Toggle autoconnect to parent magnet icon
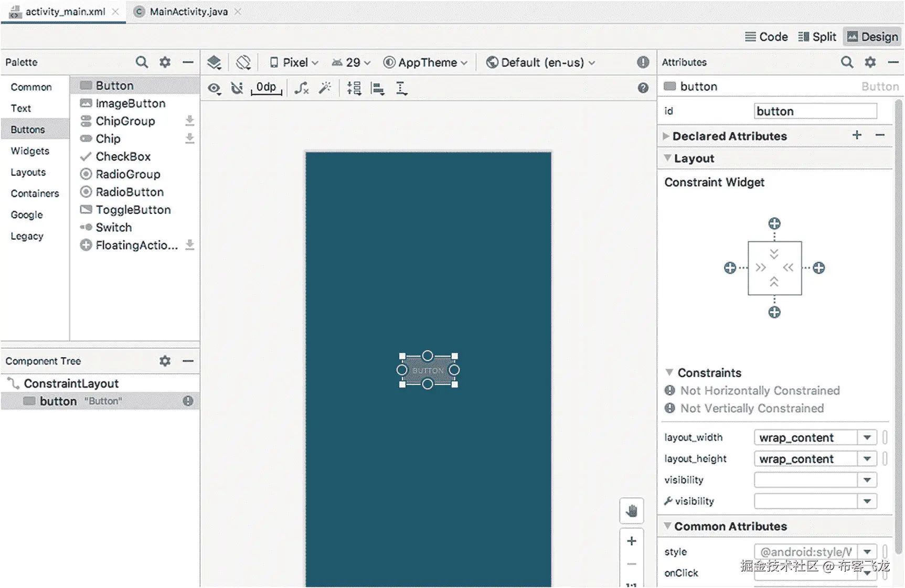The image size is (905, 588). point(237,88)
